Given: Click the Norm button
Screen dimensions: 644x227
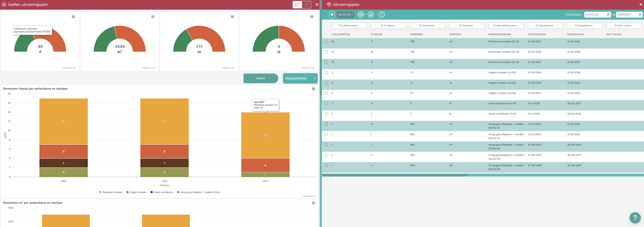Looking at the screenshot, I should tap(261, 79).
